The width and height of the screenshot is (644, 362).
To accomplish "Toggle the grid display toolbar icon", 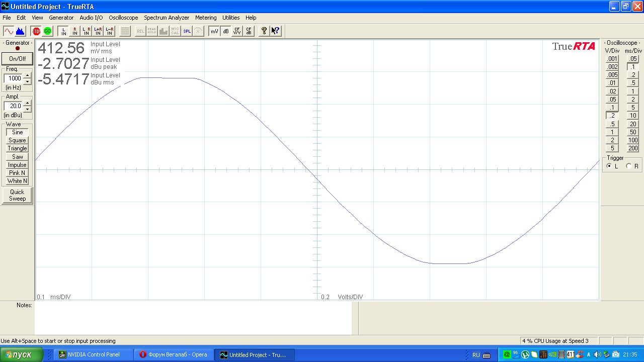I will click(x=125, y=31).
